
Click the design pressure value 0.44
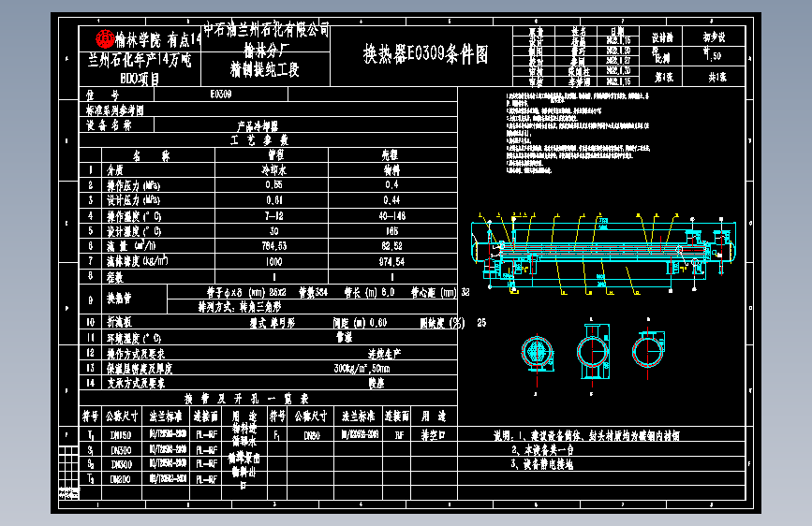pos(391,200)
